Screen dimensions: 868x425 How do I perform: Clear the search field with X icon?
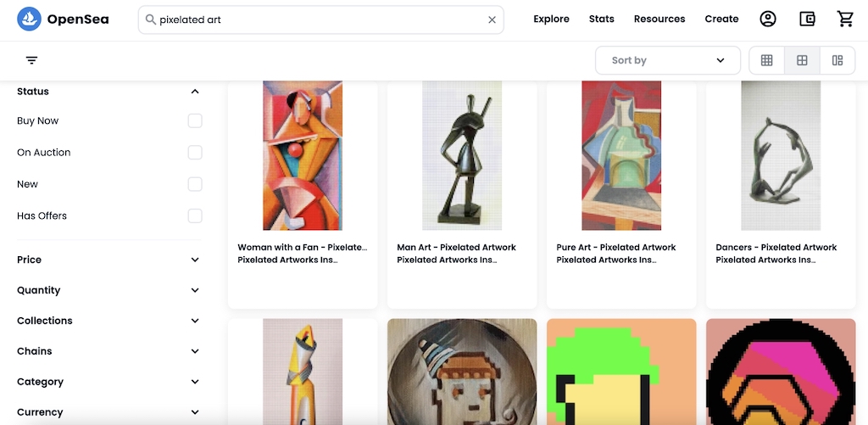coord(492,20)
